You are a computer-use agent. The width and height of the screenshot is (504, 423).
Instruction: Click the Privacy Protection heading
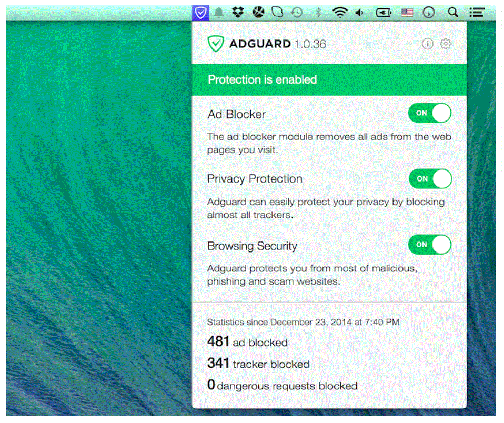click(x=255, y=179)
